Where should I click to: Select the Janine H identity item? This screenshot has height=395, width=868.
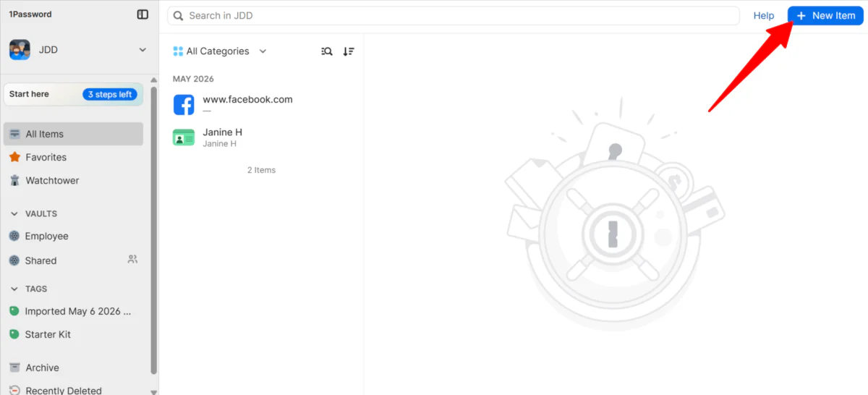[261, 137]
